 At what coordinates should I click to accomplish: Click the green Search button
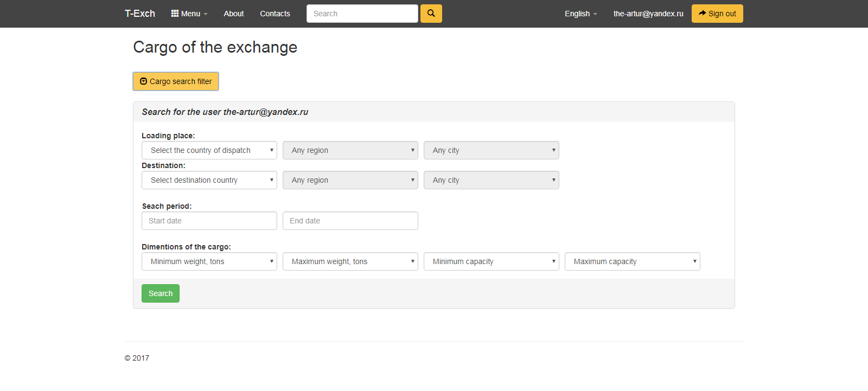click(161, 293)
